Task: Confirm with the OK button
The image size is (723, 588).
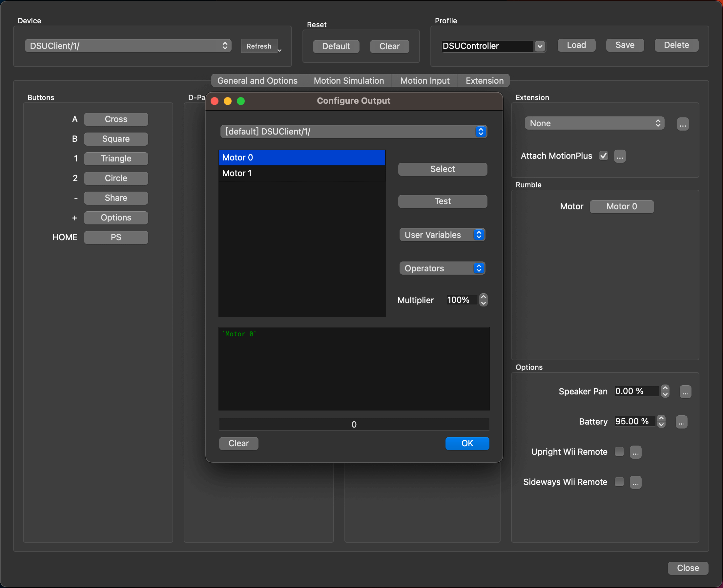Action: 467,443
